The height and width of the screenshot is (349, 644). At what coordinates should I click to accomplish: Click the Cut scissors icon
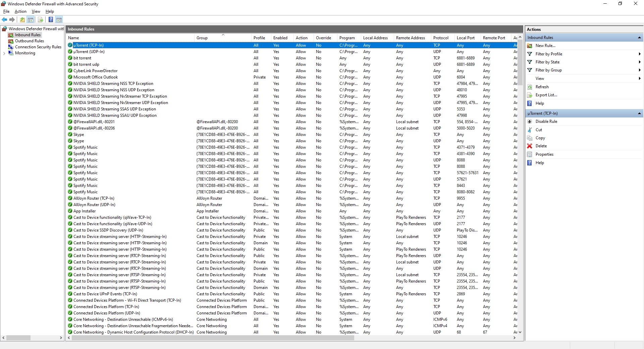pos(530,130)
